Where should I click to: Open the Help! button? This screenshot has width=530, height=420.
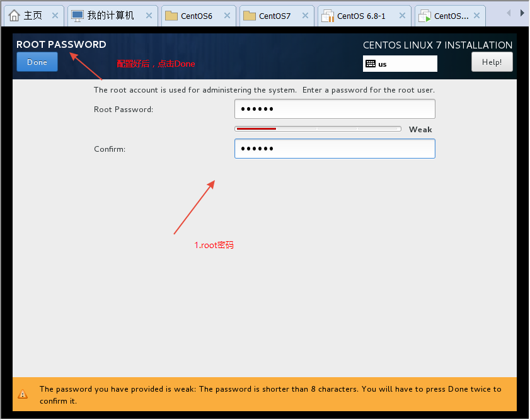pyautogui.click(x=492, y=62)
